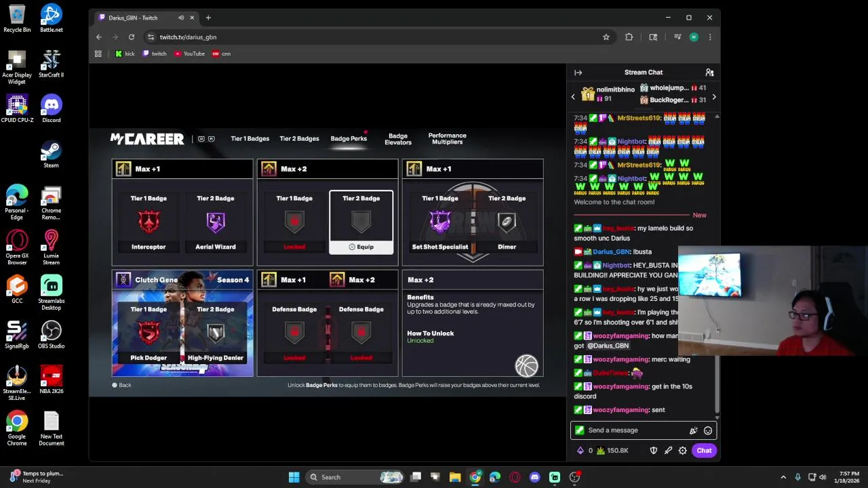Image resolution: width=868 pixels, height=488 pixels.
Task: Click the Back button in MyCareer
Action: pyautogui.click(x=121, y=385)
